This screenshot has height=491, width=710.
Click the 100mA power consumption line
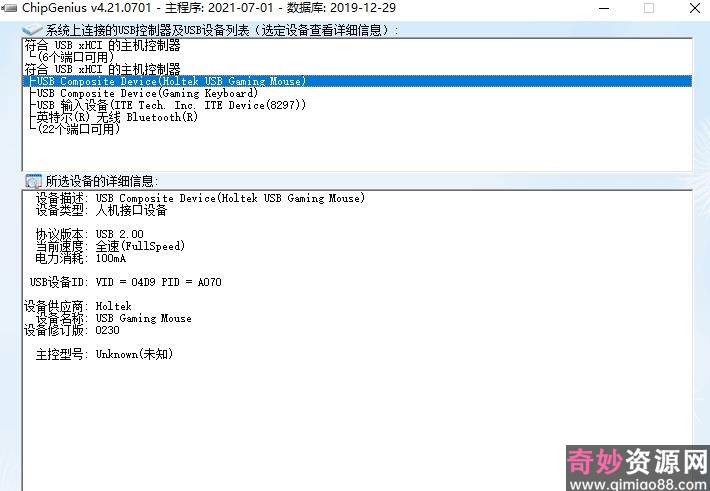coord(81,258)
